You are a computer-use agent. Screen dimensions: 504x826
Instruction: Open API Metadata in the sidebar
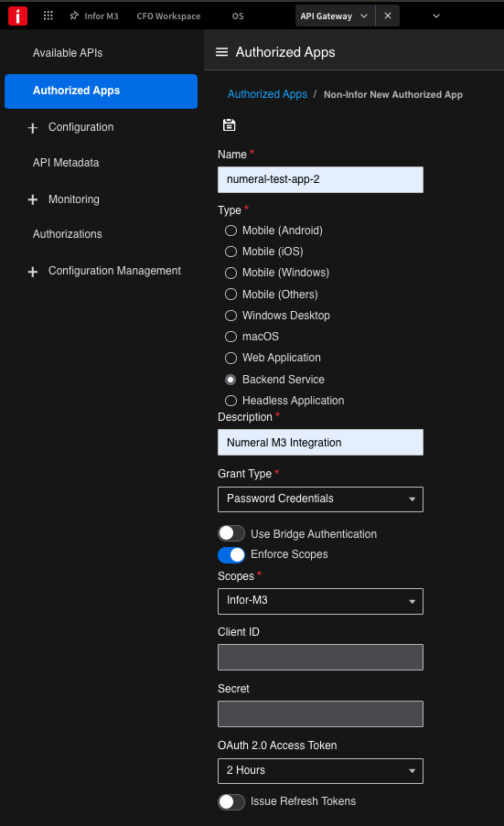(x=66, y=163)
